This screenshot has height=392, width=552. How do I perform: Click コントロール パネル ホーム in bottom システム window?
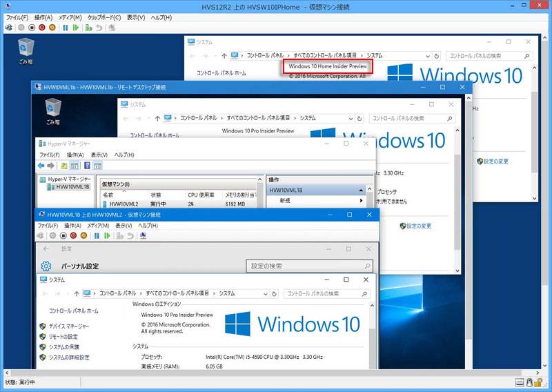pyautogui.click(x=74, y=311)
